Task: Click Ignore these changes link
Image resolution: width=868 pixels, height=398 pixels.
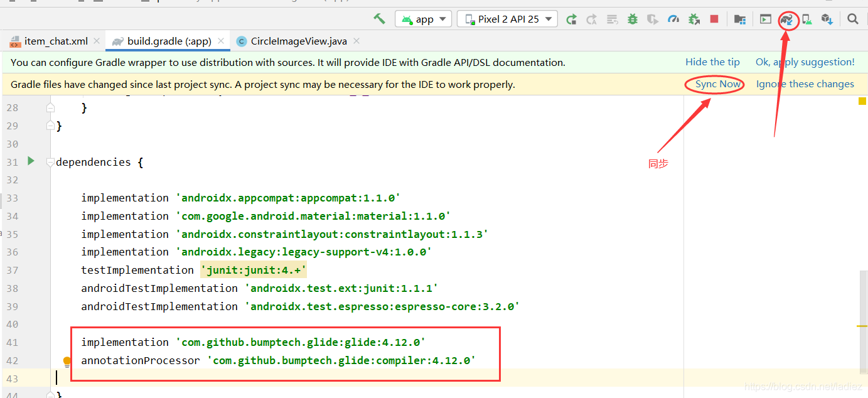Action: tap(805, 84)
